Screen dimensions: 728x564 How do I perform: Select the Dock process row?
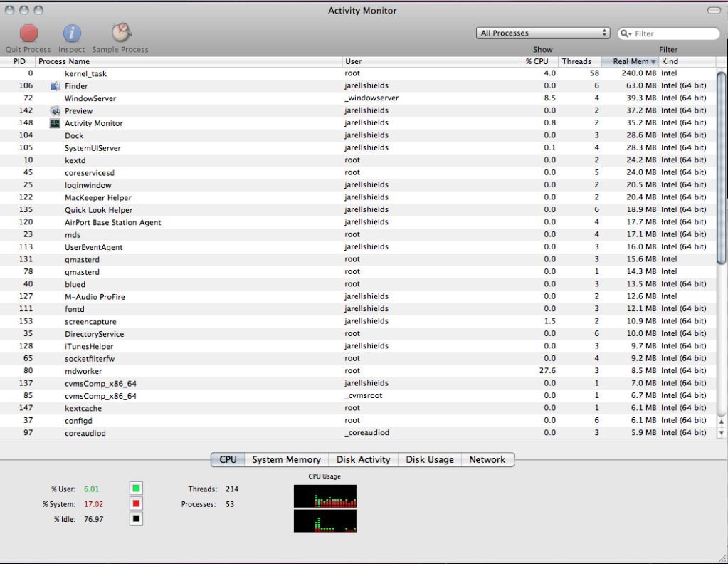click(x=358, y=135)
